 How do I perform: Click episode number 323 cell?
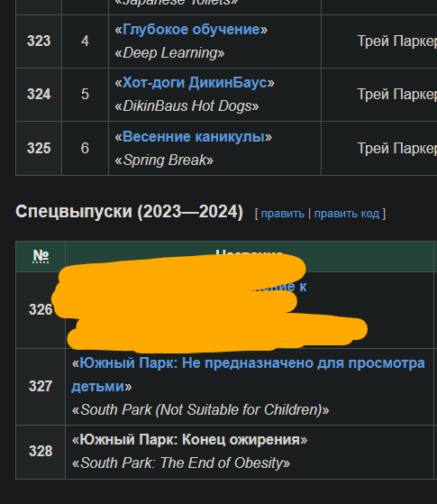tap(39, 41)
